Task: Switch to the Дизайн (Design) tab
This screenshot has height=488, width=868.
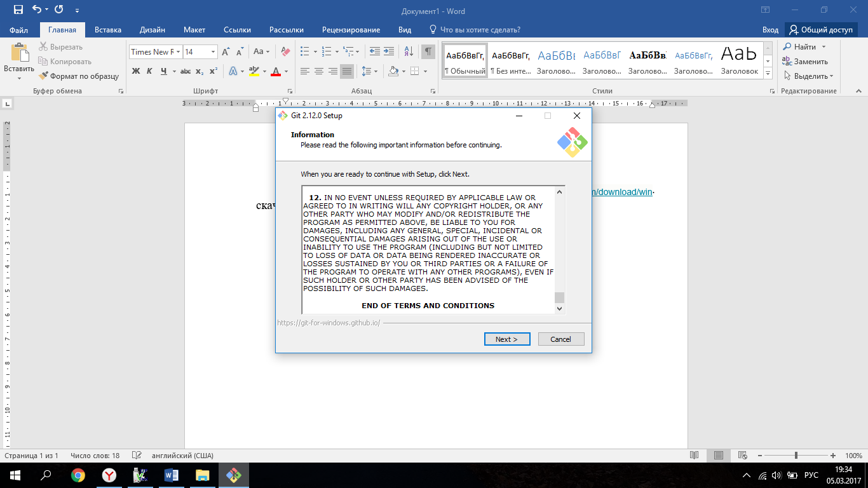Action: click(x=153, y=30)
